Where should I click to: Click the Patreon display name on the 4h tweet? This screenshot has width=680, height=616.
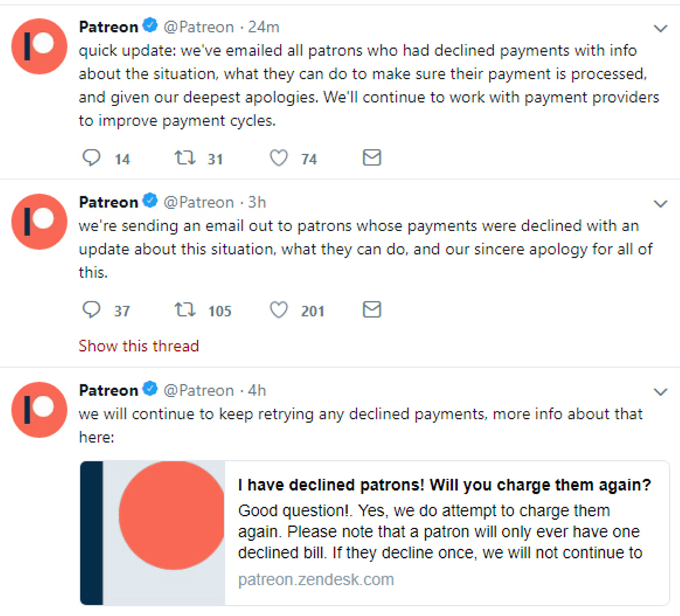click(x=108, y=390)
